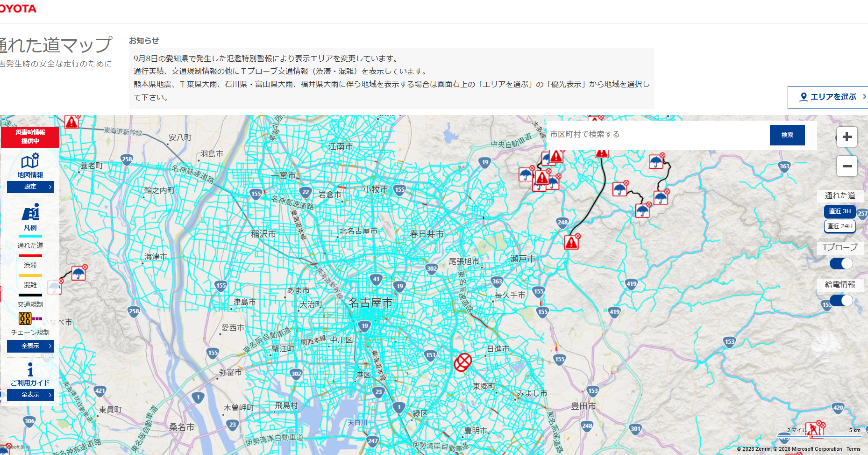Screen dimensions: 868x455
Task: Open the 凡例 legend icon
Action: coord(31,212)
